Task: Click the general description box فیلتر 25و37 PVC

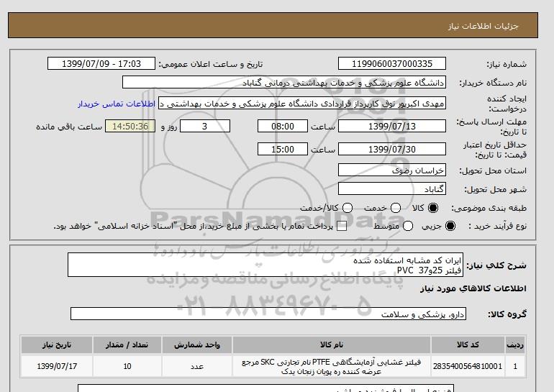Action: [x=265, y=265]
